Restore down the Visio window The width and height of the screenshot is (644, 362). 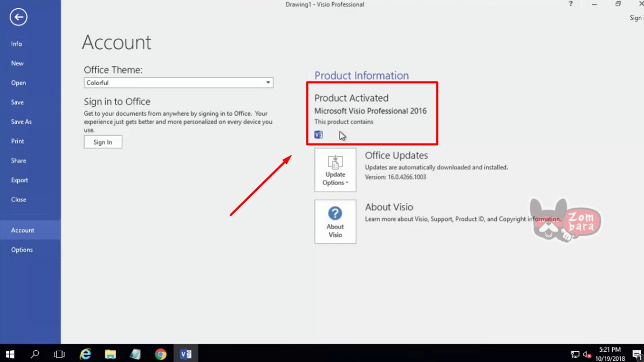[618, 4]
